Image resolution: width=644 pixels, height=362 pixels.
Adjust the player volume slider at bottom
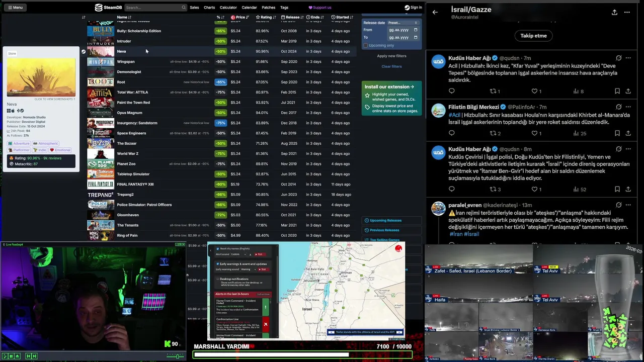point(176,356)
